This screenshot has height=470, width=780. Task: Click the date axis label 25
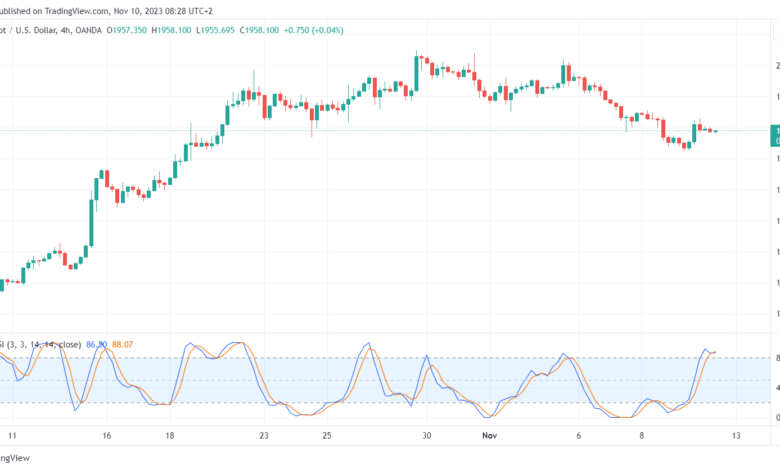(x=327, y=436)
